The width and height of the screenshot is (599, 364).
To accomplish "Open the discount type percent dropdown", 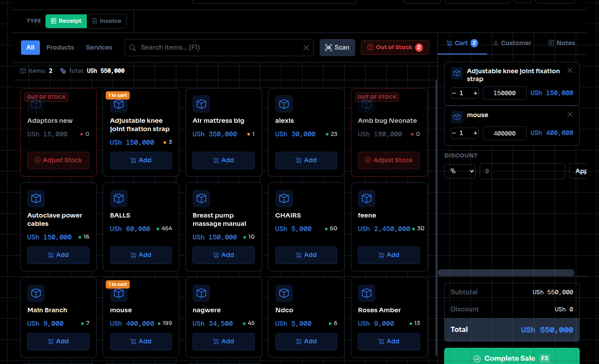I will [460, 171].
